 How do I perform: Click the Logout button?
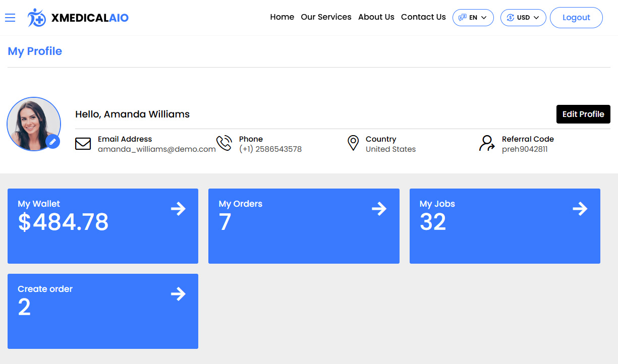[576, 18]
